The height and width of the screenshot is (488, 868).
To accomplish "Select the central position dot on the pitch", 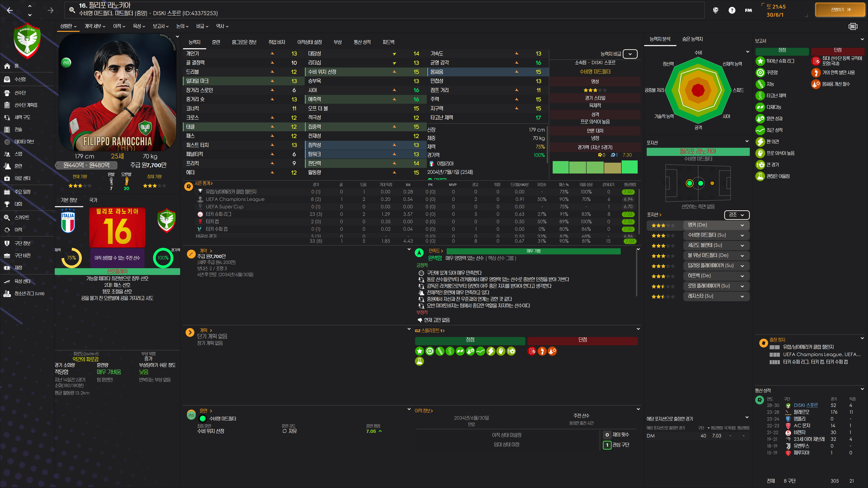I will tap(701, 183).
